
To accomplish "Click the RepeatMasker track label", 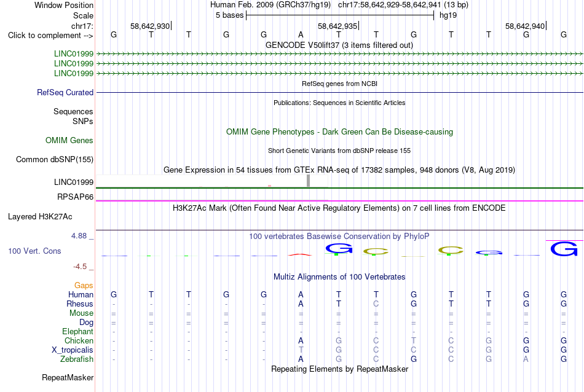I will coord(68,378).
